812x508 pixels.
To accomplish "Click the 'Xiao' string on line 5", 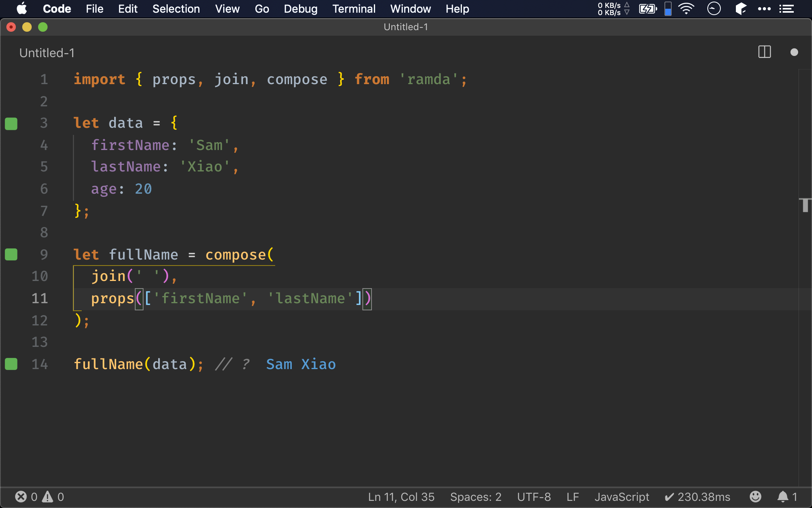I will 205,167.
